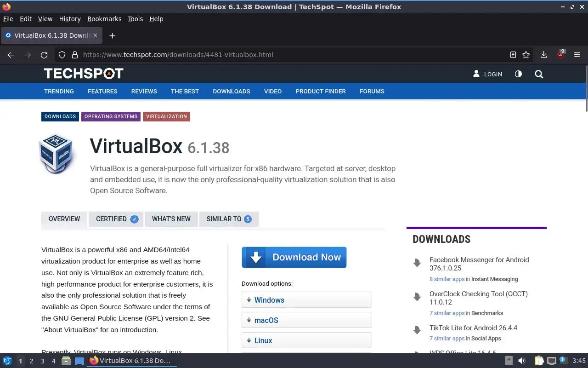Screen dimensions: 588x368
Task: Go to REVIEWS in the nav bar
Action: [144, 91]
